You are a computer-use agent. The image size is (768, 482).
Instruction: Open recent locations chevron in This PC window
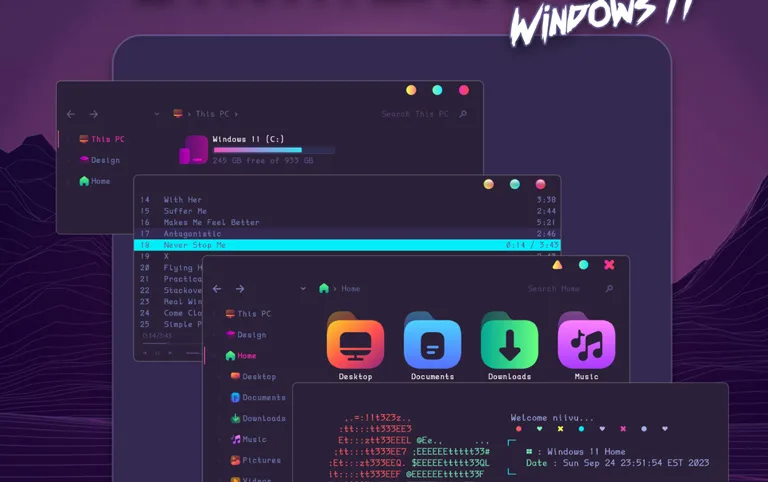157,114
